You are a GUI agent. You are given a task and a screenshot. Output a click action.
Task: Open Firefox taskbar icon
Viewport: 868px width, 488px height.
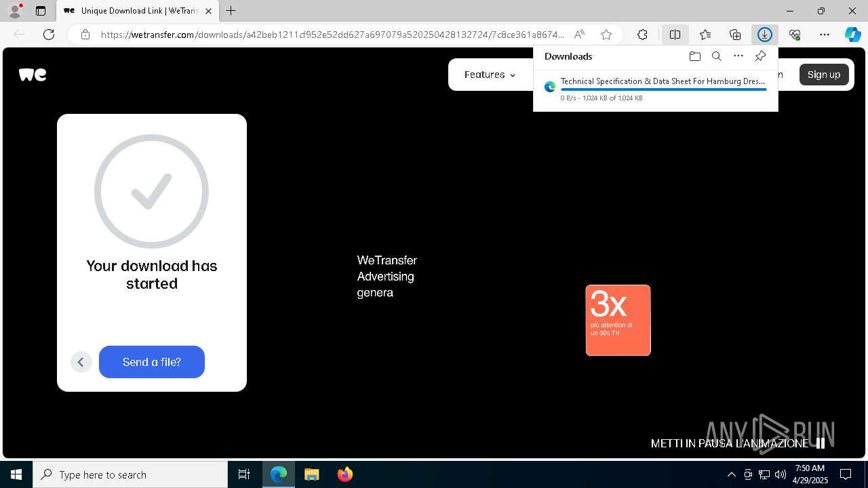point(345,474)
